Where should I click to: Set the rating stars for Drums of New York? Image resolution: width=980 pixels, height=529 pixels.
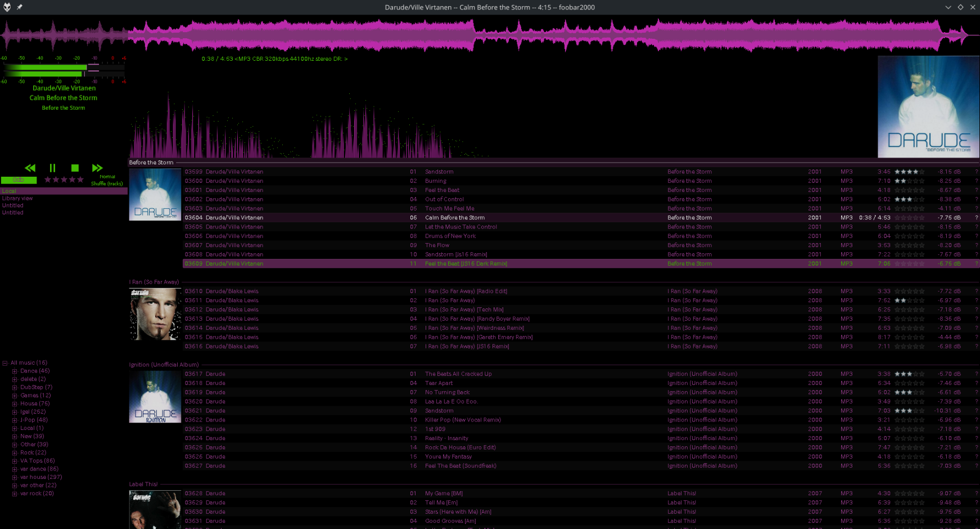(909, 236)
